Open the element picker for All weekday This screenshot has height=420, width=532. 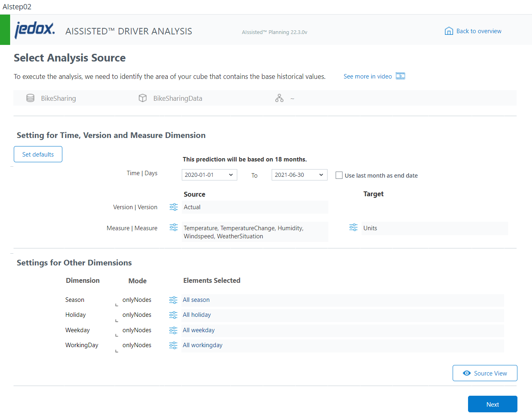(173, 330)
